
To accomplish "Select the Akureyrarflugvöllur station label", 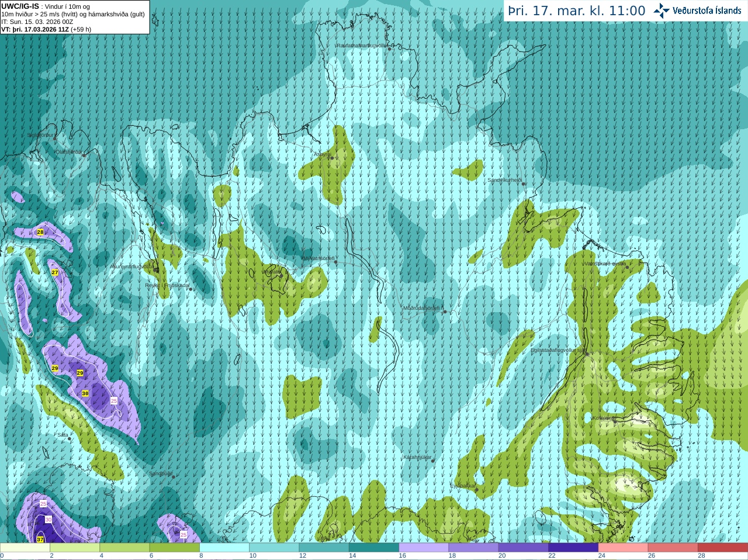I will pos(132,266).
